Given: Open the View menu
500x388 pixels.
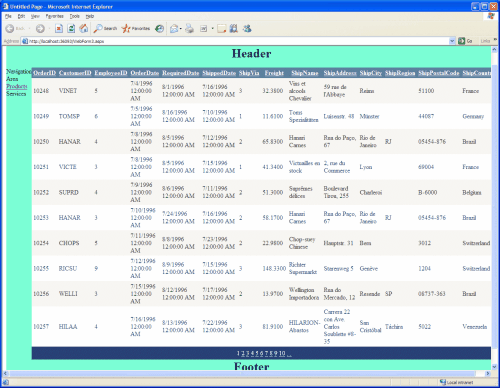Looking at the screenshot, I should (35, 16).
